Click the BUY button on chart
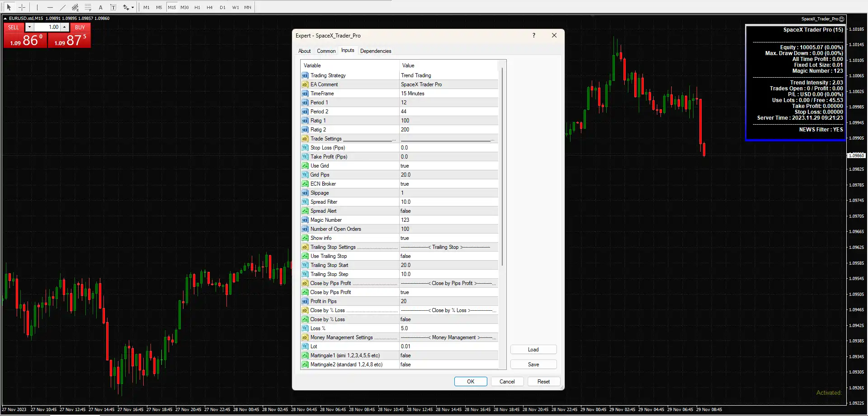Image resolution: width=868 pixels, height=416 pixels. pyautogui.click(x=80, y=28)
